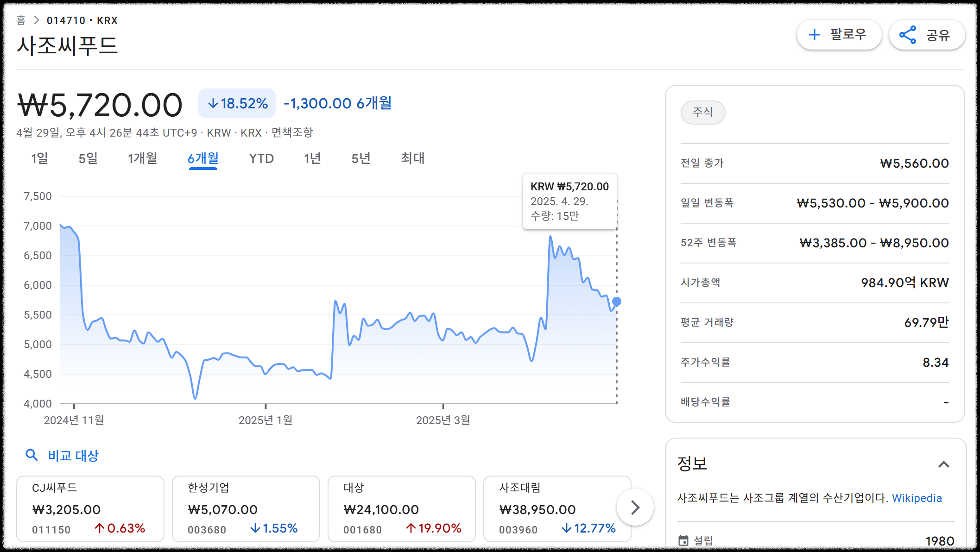Click the plus icon in 팔로우 button
This screenshot has width=980, height=552.
click(814, 35)
